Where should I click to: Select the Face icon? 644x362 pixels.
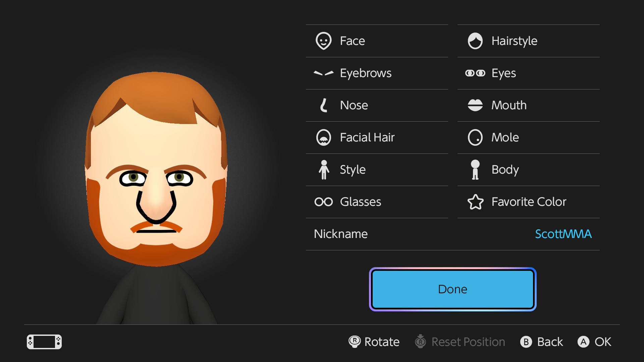tap(323, 41)
